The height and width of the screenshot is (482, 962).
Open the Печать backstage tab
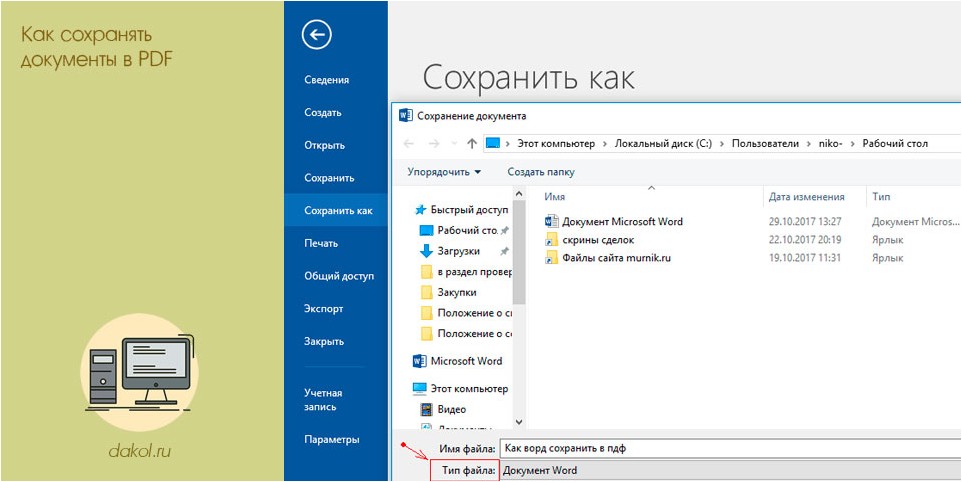321,243
